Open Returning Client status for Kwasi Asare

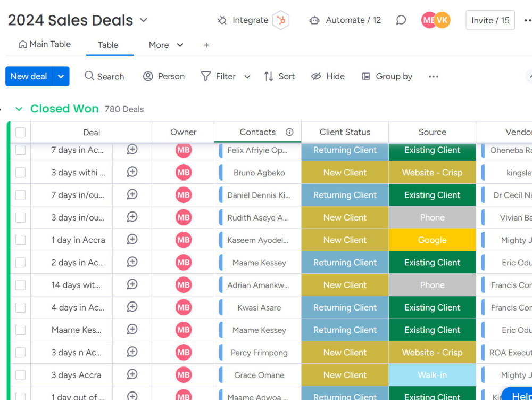[345, 308]
